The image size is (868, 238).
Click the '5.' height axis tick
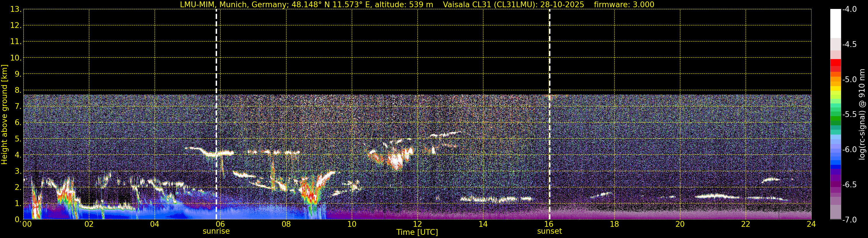coord(18,139)
